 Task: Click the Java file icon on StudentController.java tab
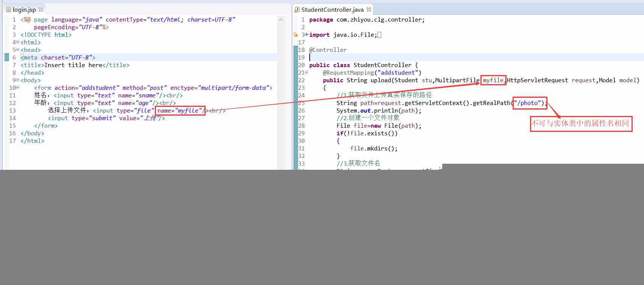(297, 9)
